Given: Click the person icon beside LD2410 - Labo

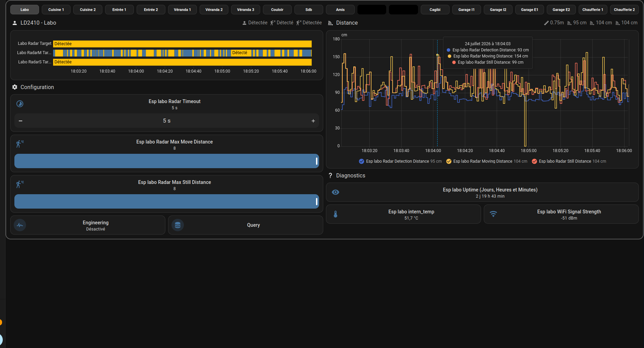Looking at the screenshot, I should tap(15, 23).
